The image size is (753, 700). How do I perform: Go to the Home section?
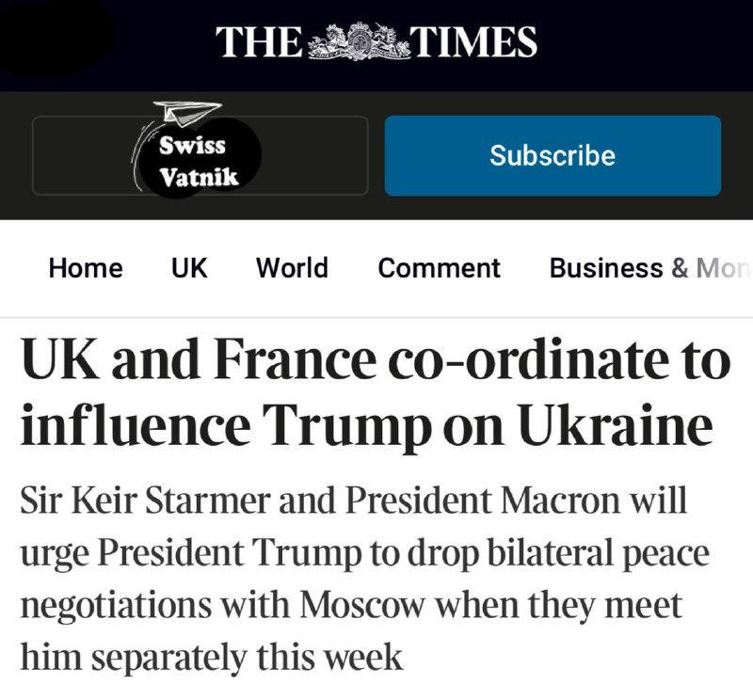(x=86, y=268)
